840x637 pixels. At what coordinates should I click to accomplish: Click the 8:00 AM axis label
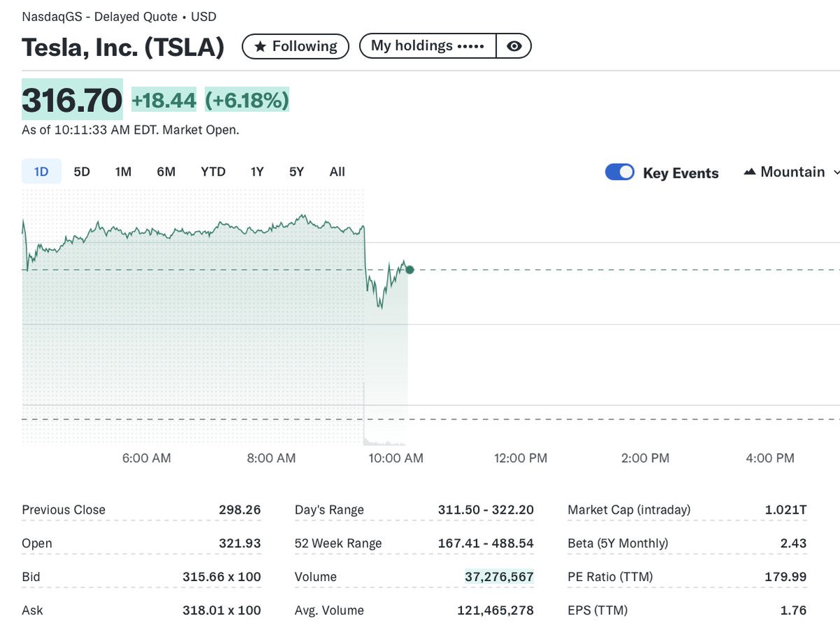(271, 458)
